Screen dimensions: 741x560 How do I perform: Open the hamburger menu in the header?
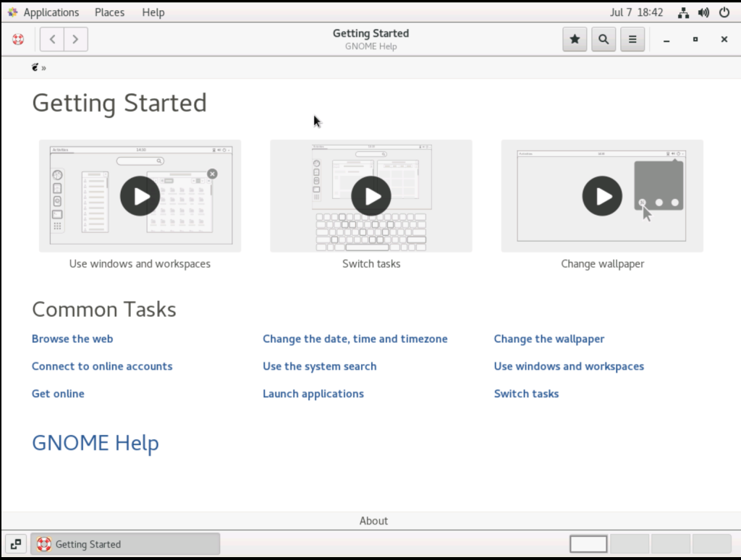coord(632,39)
